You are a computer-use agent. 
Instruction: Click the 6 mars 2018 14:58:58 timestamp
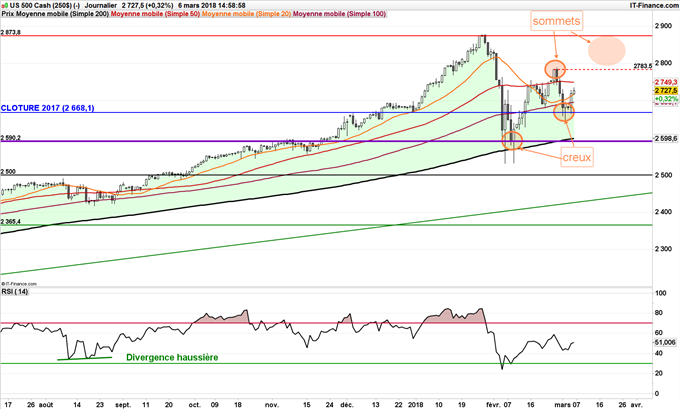point(212,6)
